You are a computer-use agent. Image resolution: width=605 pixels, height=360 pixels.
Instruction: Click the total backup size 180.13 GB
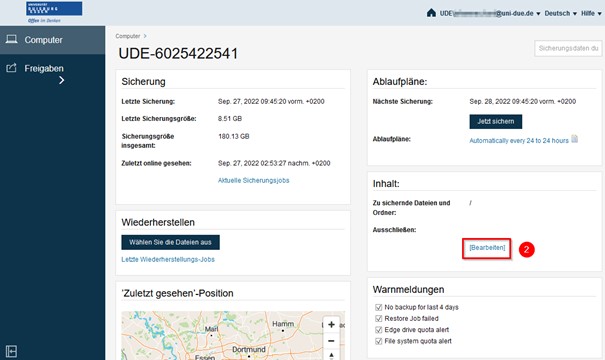234,136
